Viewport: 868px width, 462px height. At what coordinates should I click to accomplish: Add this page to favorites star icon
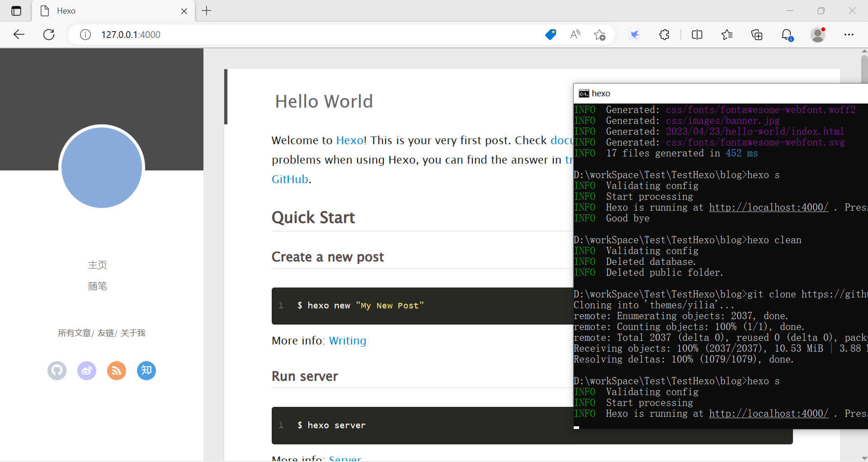pos(599,34)
